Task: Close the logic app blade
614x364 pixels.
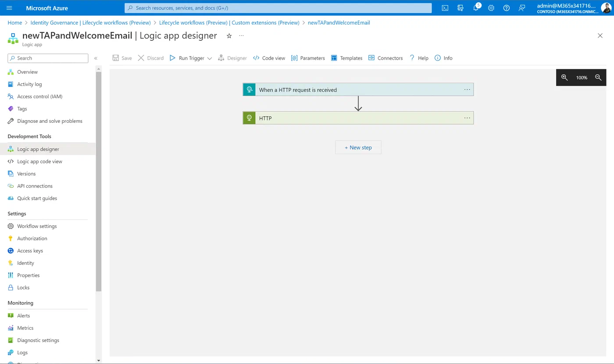Action: tap(600, 36)
